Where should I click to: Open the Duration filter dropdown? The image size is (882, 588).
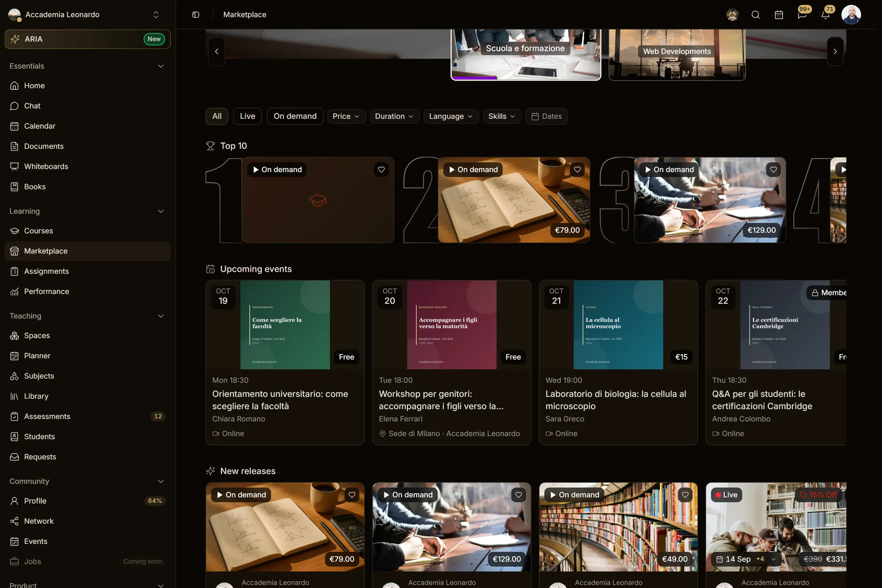394,116
